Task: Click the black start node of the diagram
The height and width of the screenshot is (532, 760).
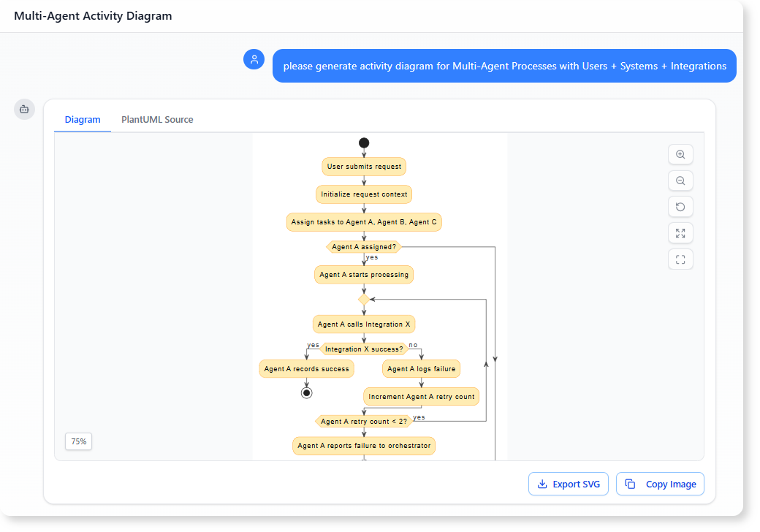Action: coord(363,142)
